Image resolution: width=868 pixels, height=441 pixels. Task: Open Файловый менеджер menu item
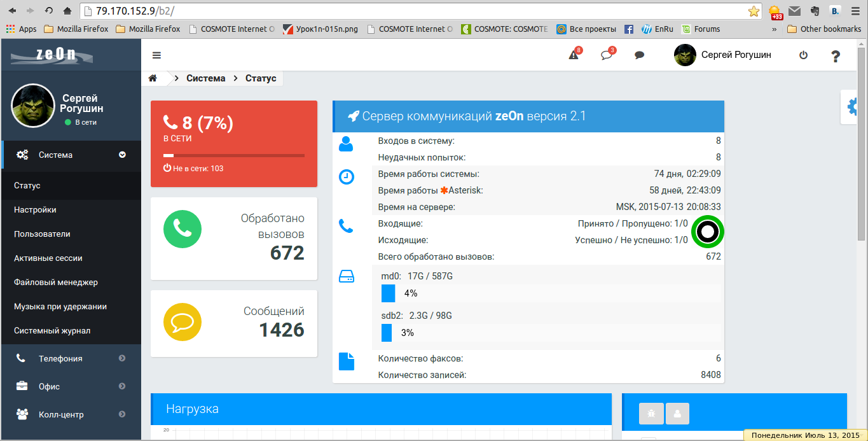point(71,283)
